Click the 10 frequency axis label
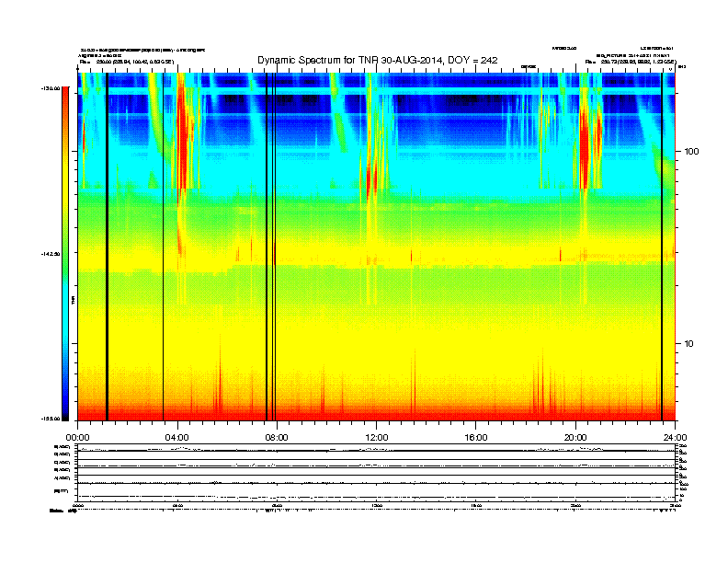 point(689,344)
